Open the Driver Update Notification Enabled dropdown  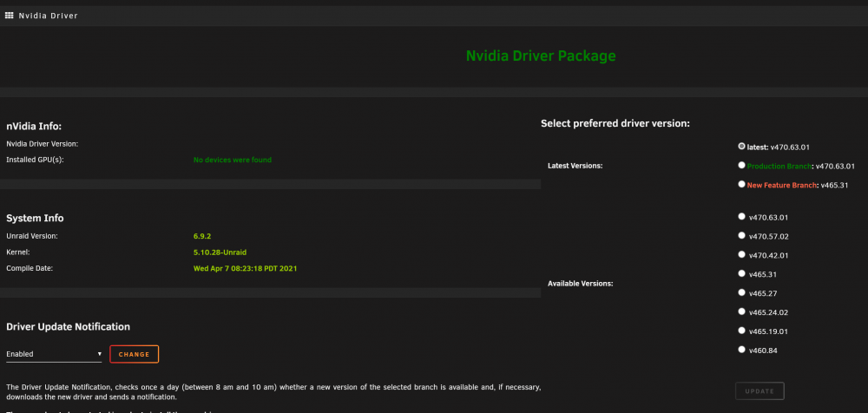click(54, 354)
